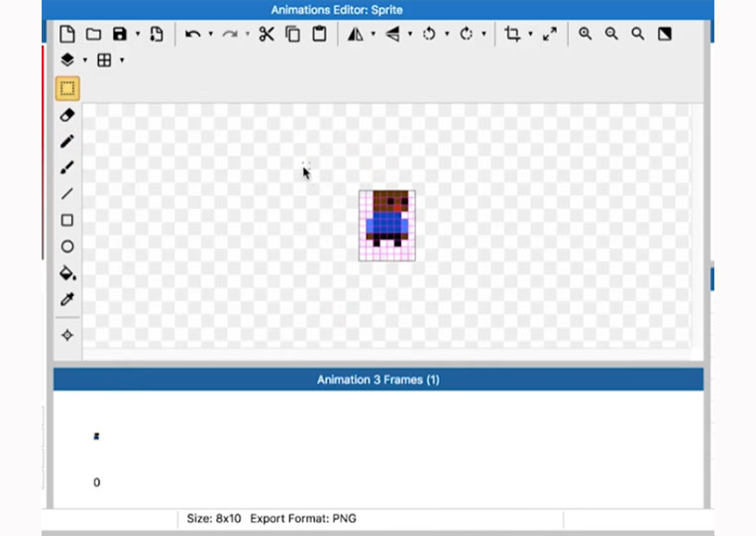Click 'Export Format: PNG' status text
The height and width of the screenshot is (536, 756).
tap(303, 518)
